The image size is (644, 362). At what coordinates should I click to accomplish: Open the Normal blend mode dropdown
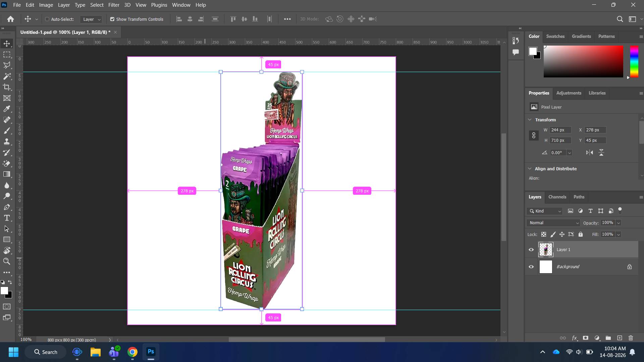tap(553, 223)
